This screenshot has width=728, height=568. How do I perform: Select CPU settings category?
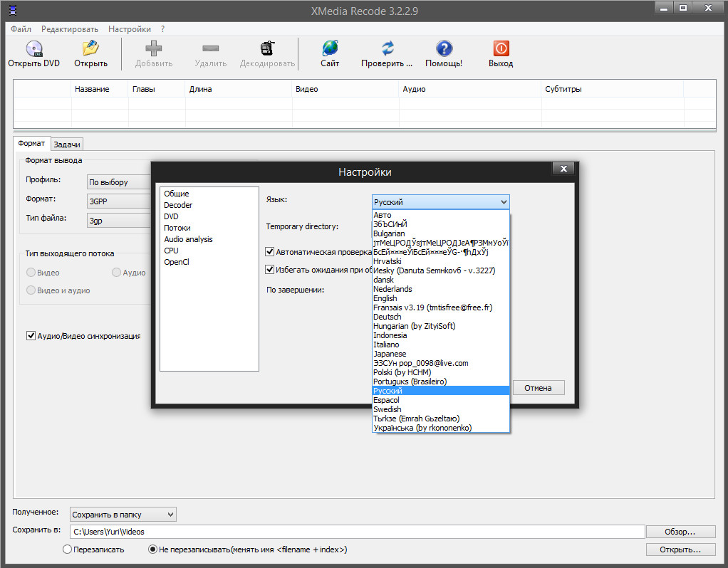[171, 251]
